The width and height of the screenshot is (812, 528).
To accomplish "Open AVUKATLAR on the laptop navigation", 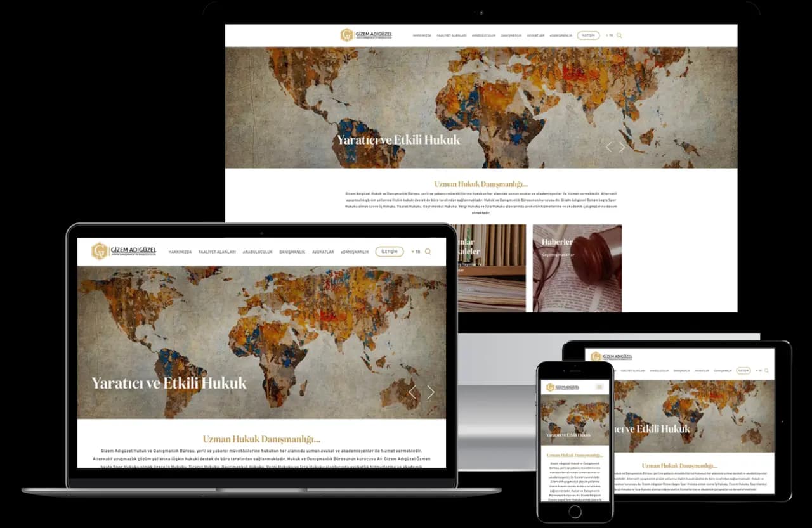I will 322,252.
